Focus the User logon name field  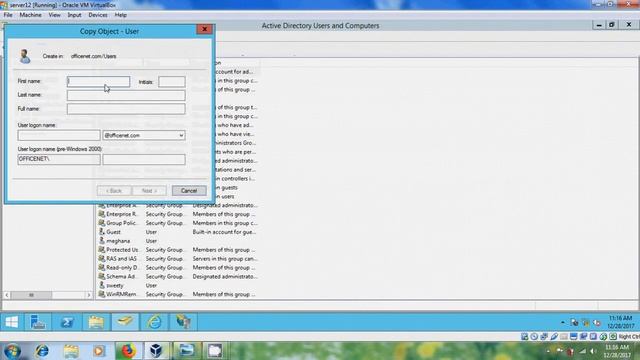coord(59,135)
